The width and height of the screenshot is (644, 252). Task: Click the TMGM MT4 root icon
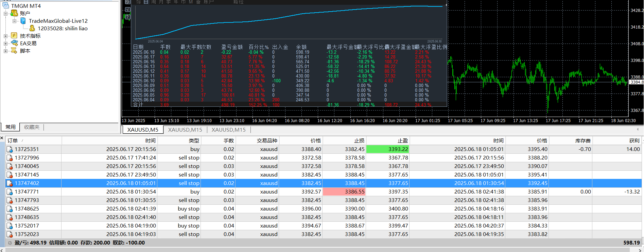pos(6,6)
